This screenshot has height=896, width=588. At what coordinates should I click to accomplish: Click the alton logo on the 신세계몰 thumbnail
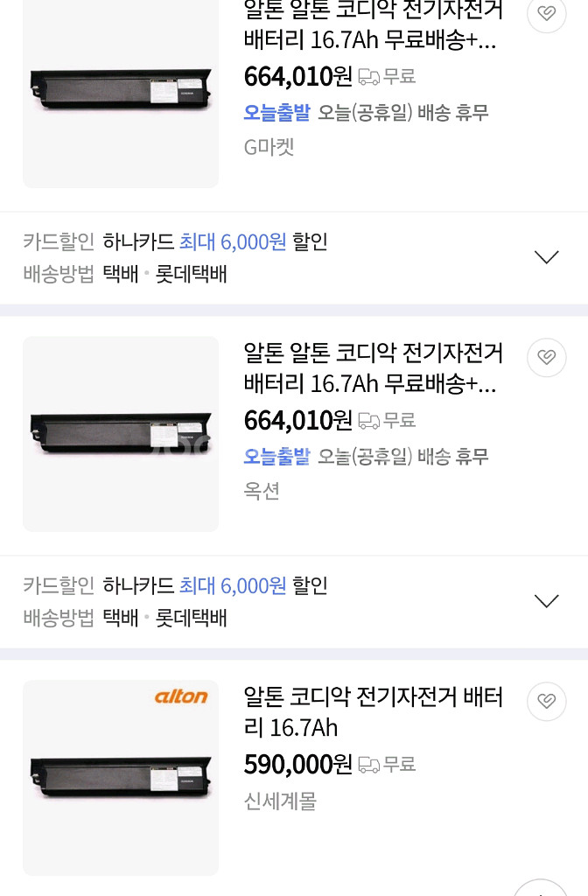[181, 696]
